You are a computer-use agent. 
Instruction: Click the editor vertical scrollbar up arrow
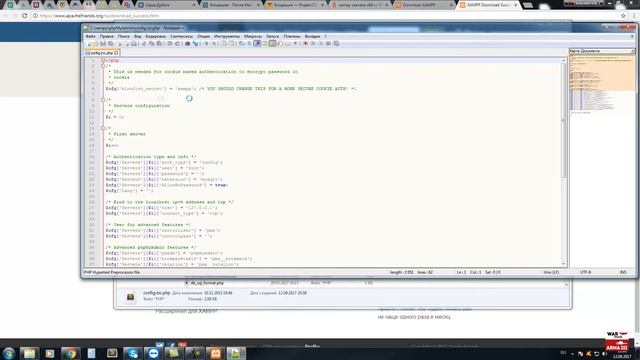pyautogui.click(x=564, y=60)
